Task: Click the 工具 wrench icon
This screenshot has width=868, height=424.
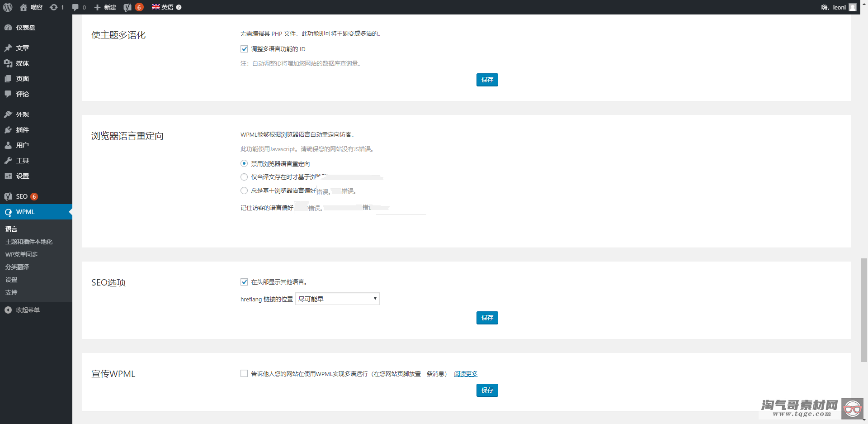Action: (x=8, y=161)
